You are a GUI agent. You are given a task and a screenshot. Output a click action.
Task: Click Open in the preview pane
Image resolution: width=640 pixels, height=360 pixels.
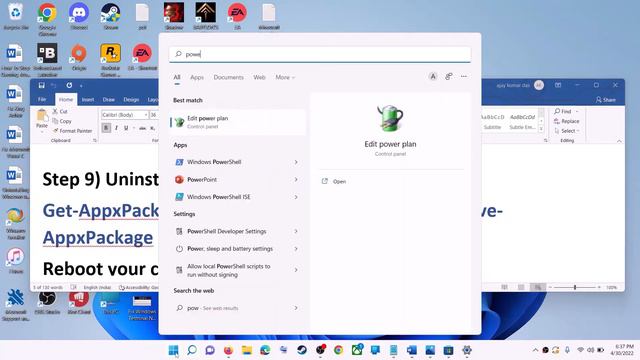[x=334, y=181]
